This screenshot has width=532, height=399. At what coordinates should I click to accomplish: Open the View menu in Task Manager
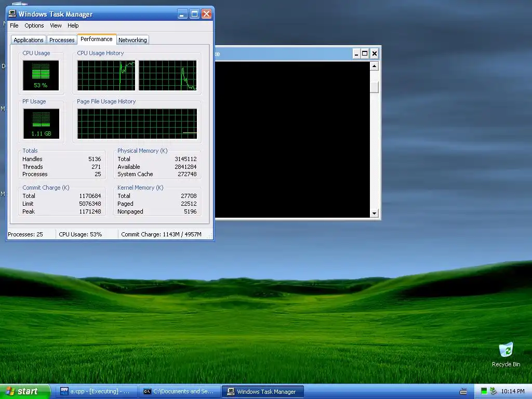click(x=56, y=25)
